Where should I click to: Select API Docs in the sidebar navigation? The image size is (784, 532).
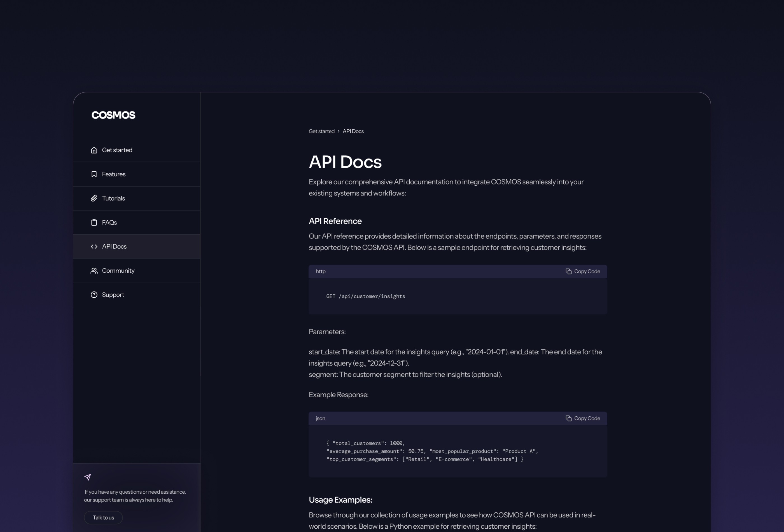tap(114, 247)
